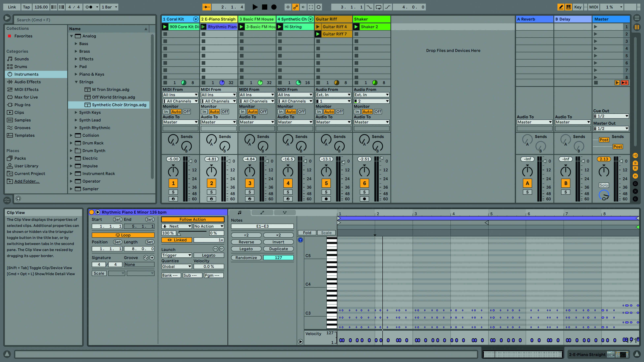
Task: Toggle the Returns section visibility
Action: click(635, 168)
